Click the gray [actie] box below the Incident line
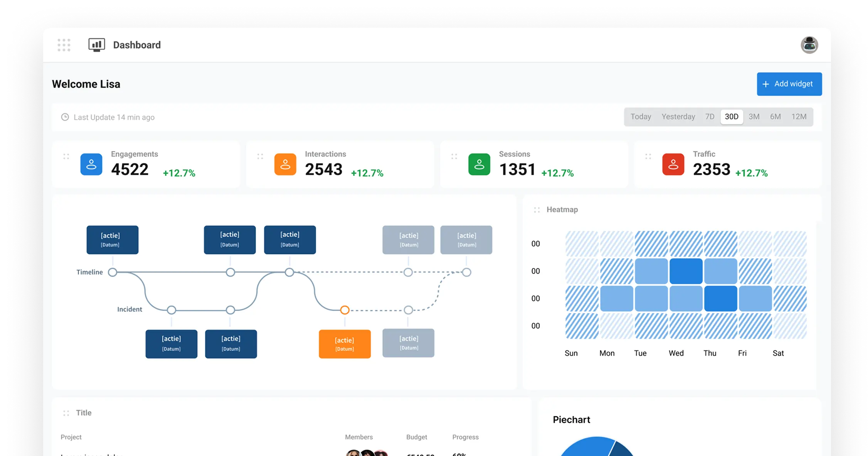 (408, 343)
